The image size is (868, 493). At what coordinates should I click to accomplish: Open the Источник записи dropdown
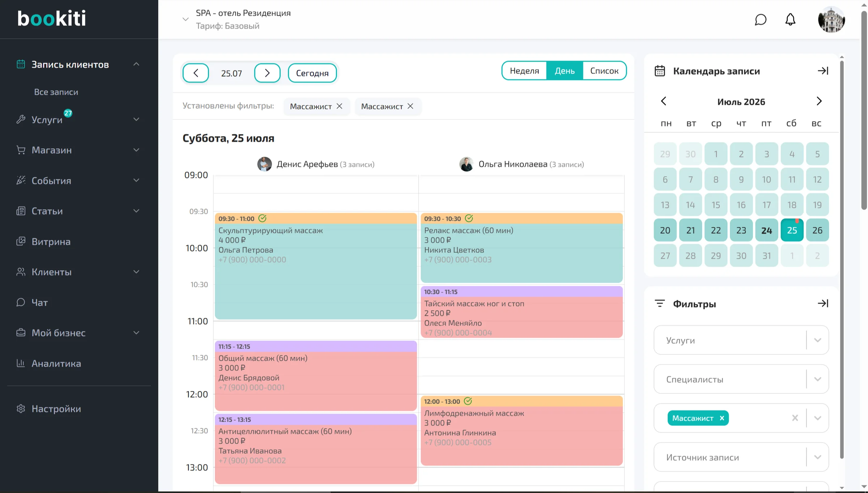pyautogui.click(x=741, y=457)
